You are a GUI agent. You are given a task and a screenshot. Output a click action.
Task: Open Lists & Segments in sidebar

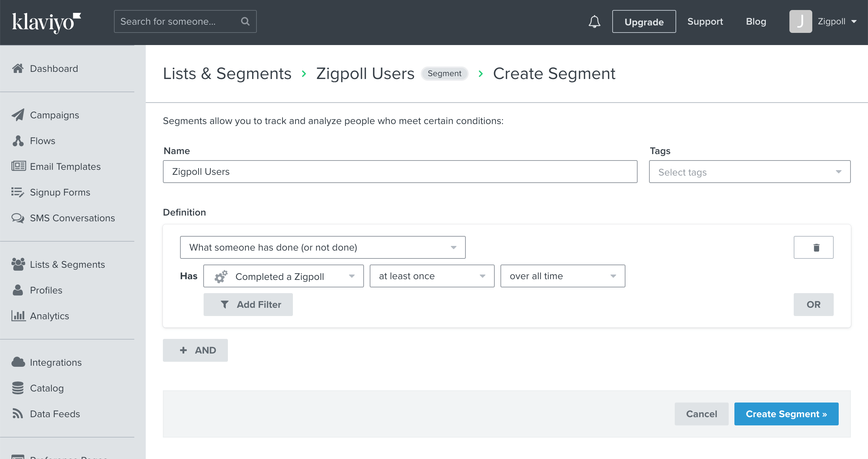coord(68,265)
